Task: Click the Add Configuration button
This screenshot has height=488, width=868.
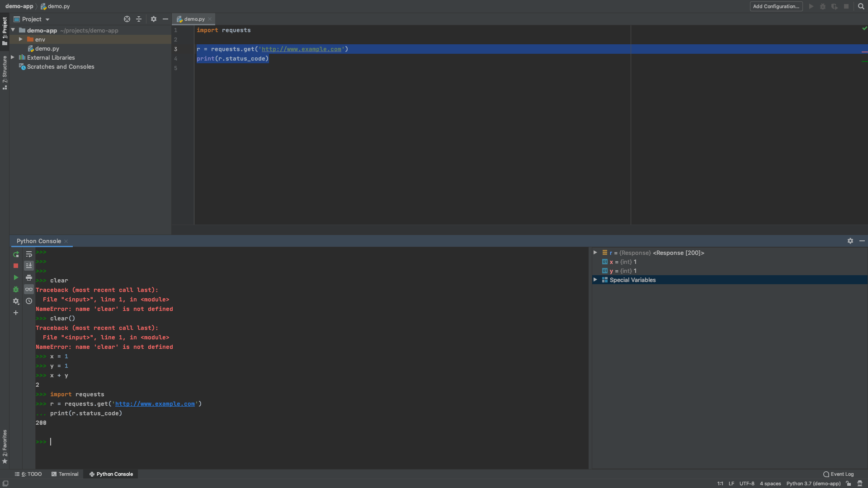Action: [776, 6]
